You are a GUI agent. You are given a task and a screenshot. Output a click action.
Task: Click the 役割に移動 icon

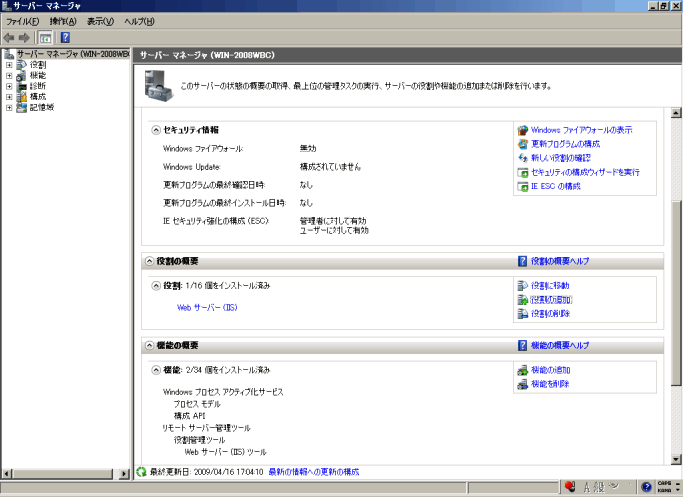[523, 286]
